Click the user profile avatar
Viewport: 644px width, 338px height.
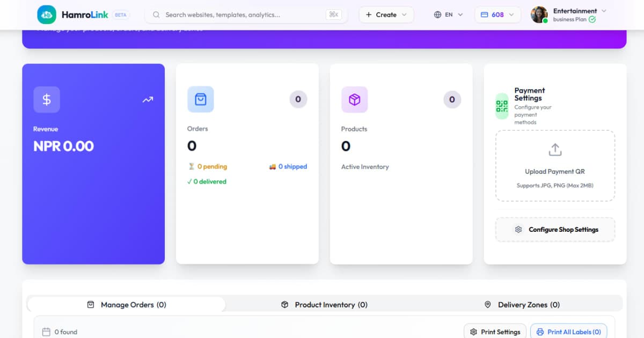(539, 15)
